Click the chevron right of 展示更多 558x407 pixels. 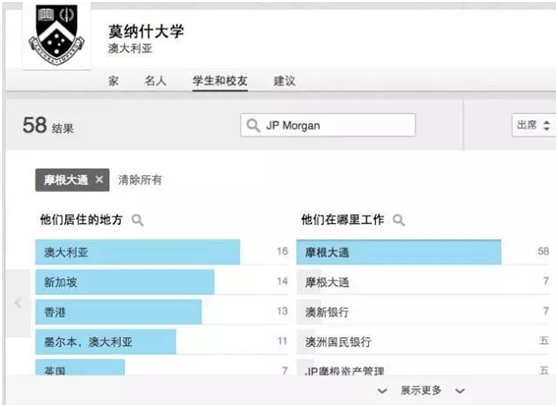(x=460, y=391)
